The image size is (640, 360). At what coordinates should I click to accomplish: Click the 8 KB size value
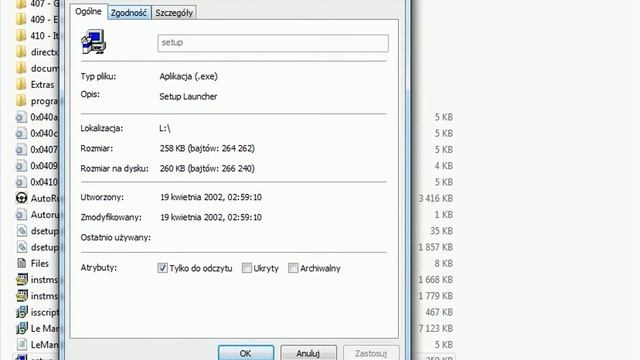tap(444, 263)
